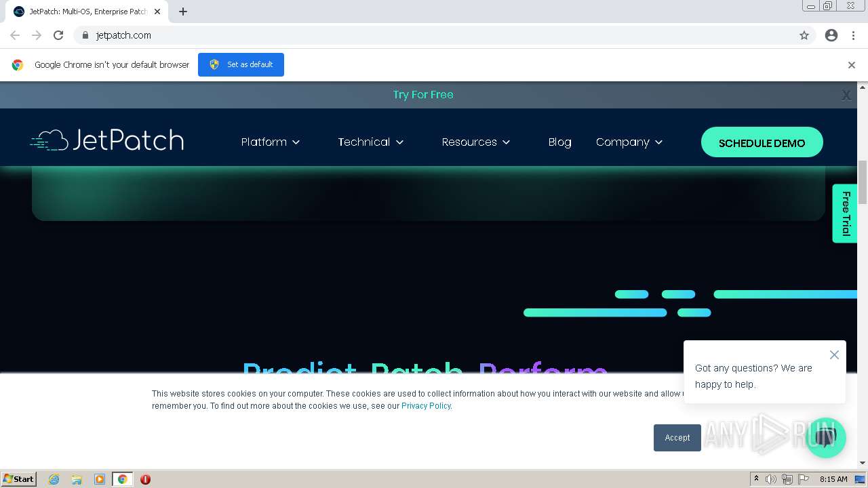Open the Privacy Policy link
Viewport: 868px width, 488px height.
(x=426, y=406)
